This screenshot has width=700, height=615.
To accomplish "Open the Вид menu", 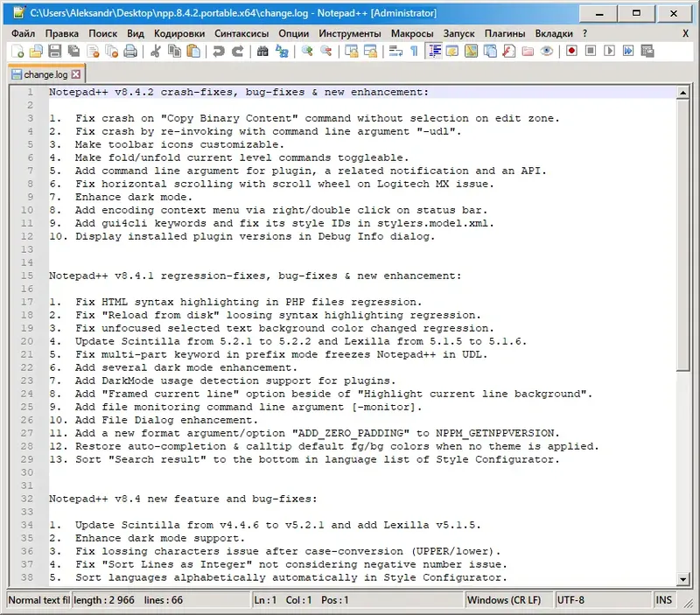I will pyautogui.click(x=136, y=33).
